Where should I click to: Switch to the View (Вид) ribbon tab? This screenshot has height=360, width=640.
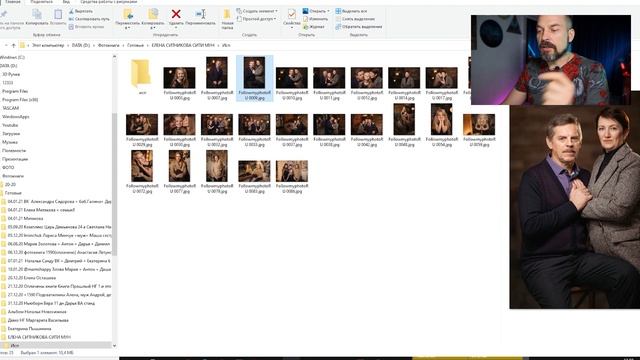[x=66, y=2]
